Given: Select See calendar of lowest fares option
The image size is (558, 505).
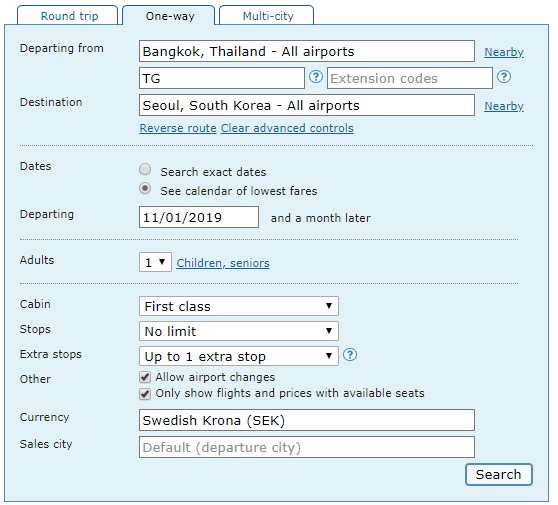Looking at the screenshot, I should pyautogui.click(x=145, y=188).
